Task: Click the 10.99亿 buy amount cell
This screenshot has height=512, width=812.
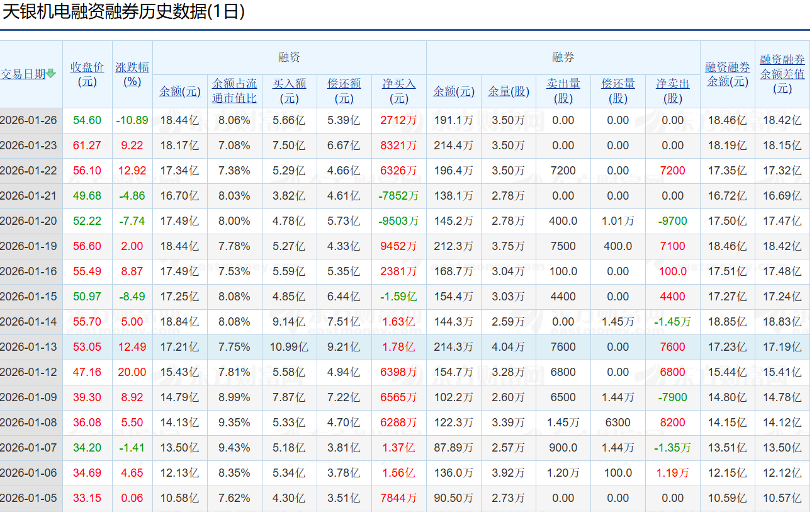Action: (x=289, y=347)
